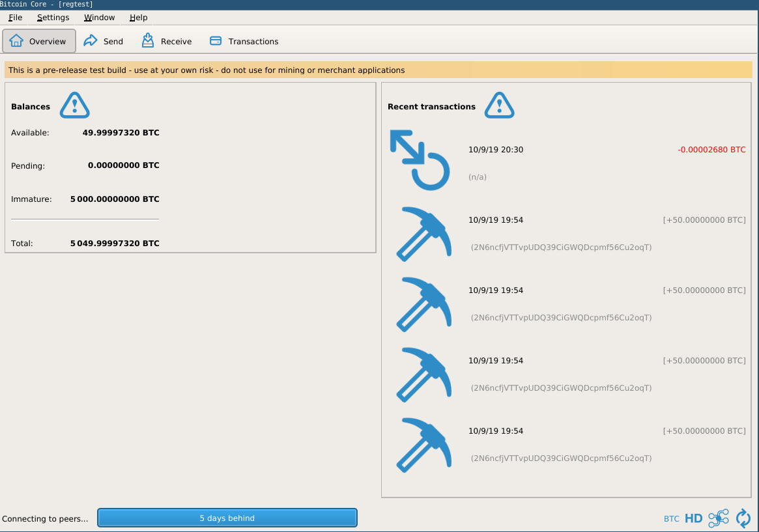Viewport: 759px width, 532px height.
Task: Click the Balances out-of-sync warning icon
Action: [x=74, y=105]
